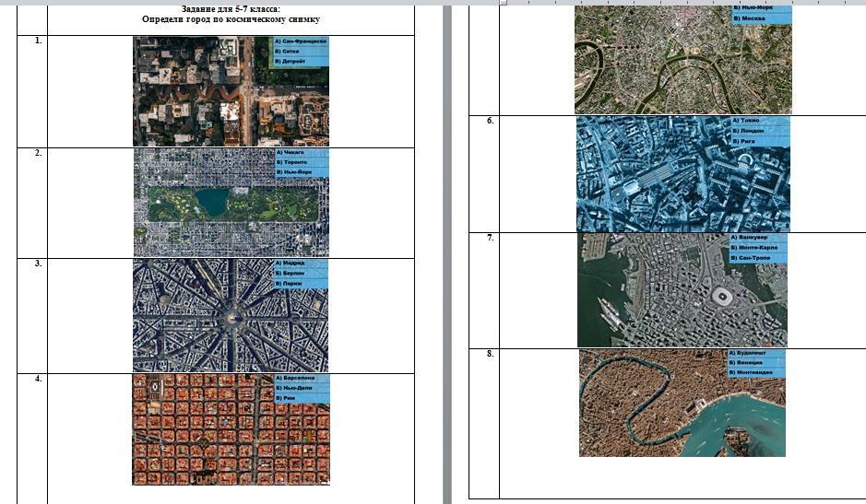Image resolution: width=866 pixels, height=504 pixels.
Task: Click option "А) Чикаго"
Action: [x=290, y=152]
